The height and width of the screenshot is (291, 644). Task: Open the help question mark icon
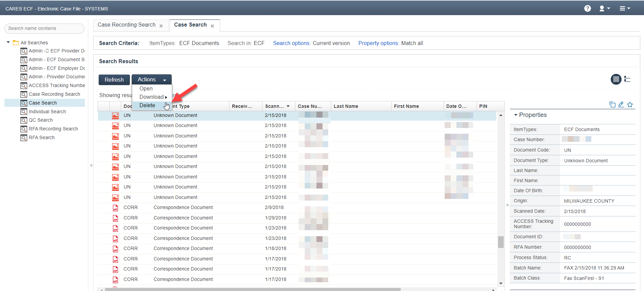click(x=587, y=8)
